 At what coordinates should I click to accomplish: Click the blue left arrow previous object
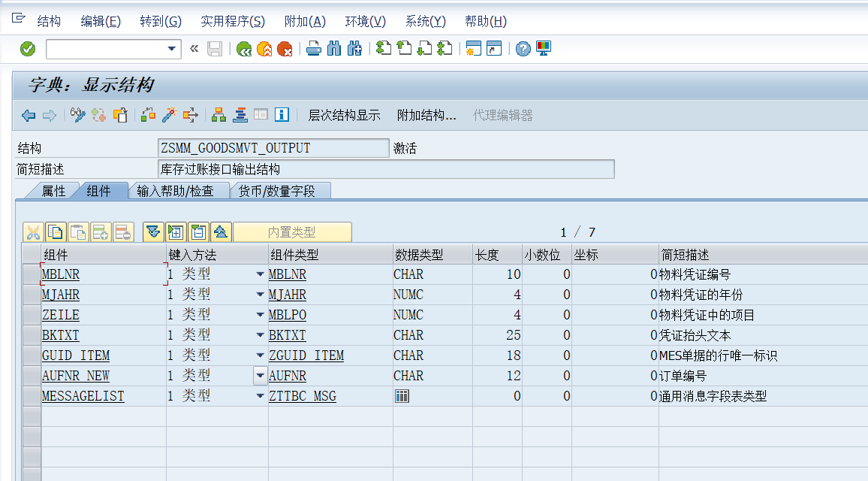pyautogui.click(x=29, y=115)
